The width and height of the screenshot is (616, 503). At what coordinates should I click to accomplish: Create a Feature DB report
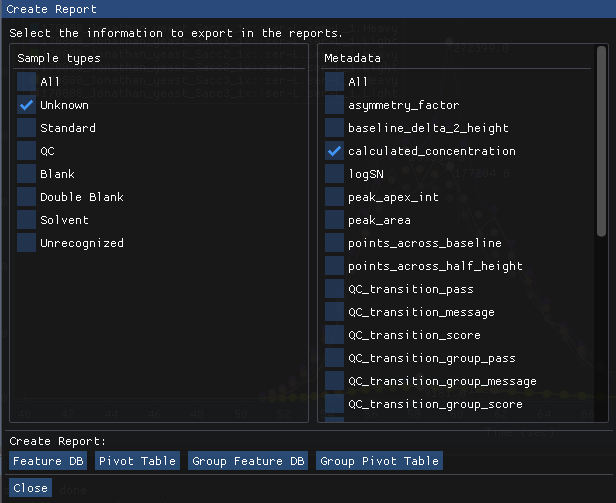click(48, 461)
